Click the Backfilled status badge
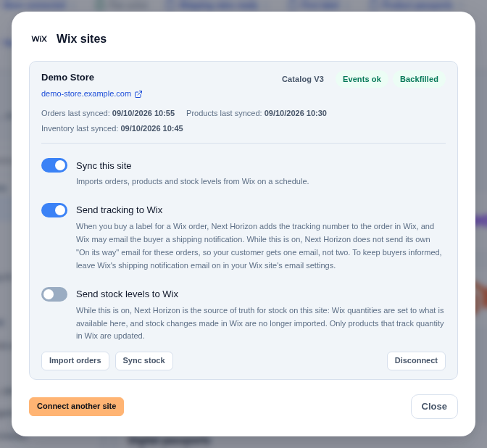 click(x=419, y=79)
